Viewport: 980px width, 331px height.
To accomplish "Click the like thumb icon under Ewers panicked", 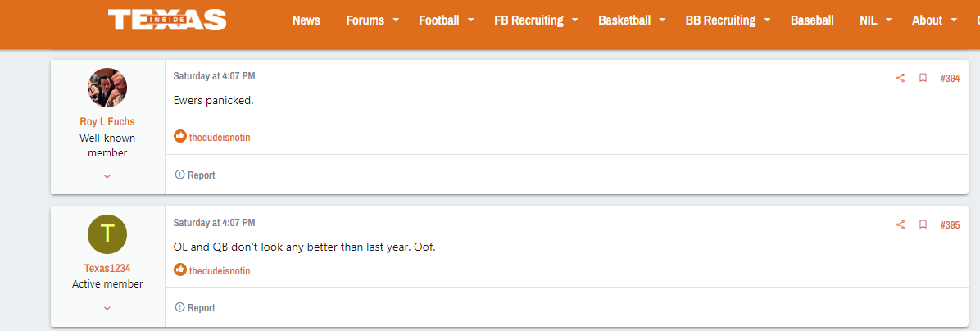I will [180, 136].
